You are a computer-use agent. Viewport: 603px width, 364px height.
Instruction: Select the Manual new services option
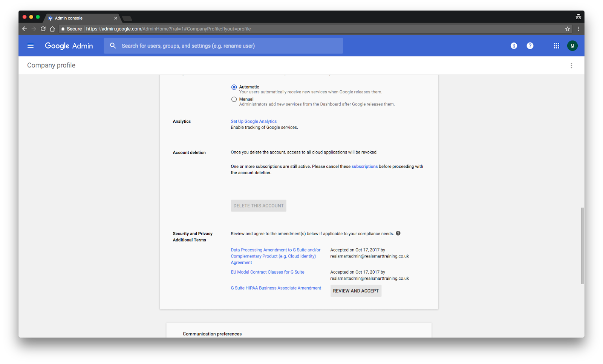234,99
